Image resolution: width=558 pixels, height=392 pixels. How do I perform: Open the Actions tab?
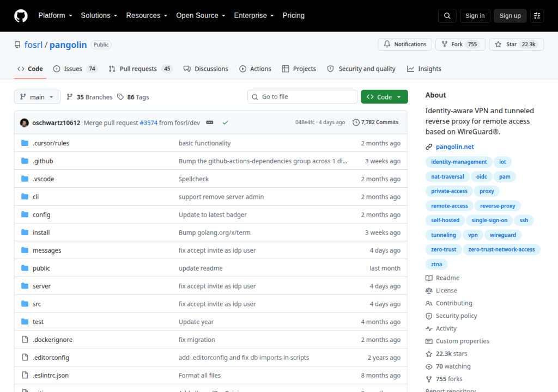255,69
